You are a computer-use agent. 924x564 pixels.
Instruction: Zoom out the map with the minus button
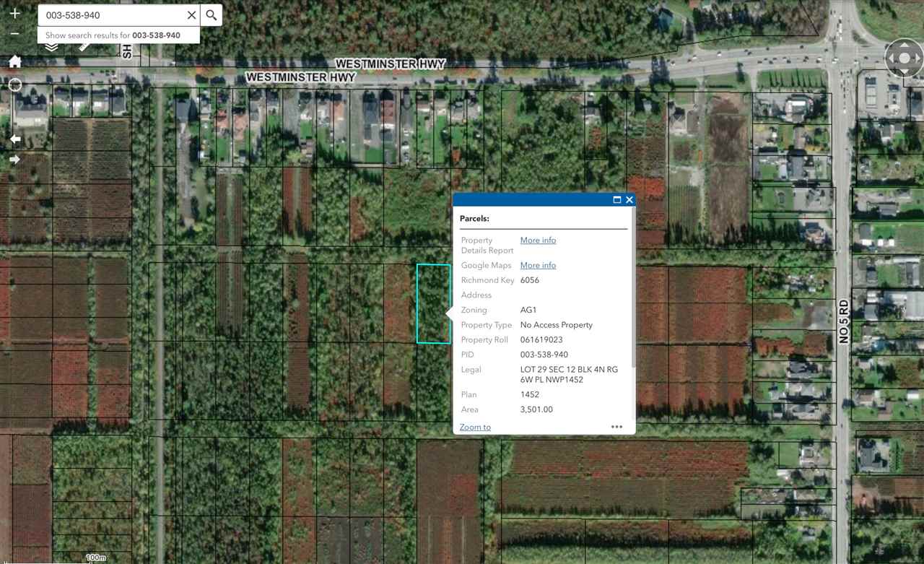14,33
